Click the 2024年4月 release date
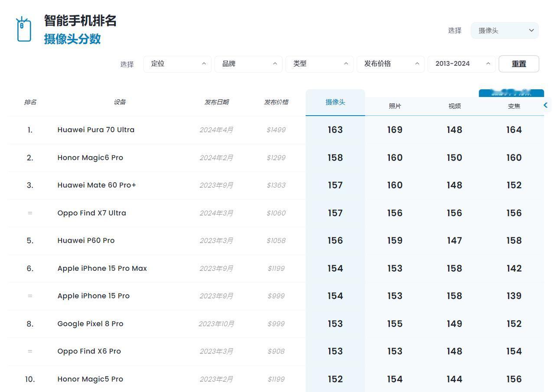 coord(216,130)
